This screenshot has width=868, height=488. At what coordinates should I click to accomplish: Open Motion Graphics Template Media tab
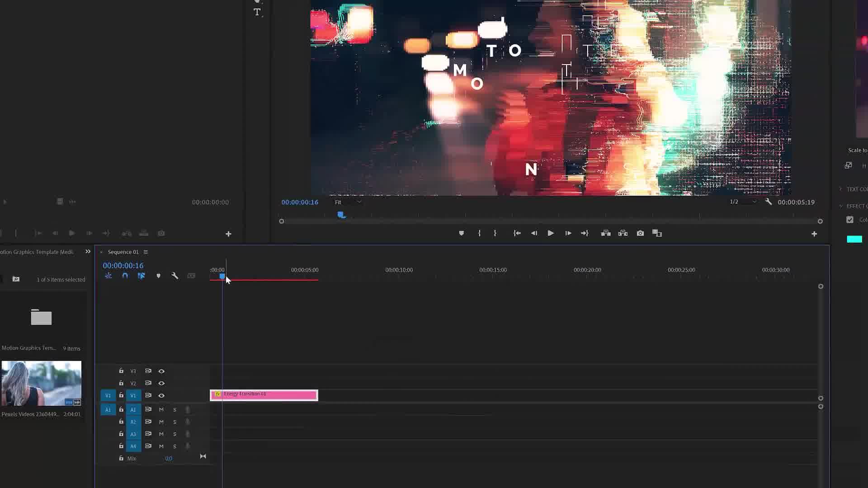pyautogui.click(x=37, y=252)
